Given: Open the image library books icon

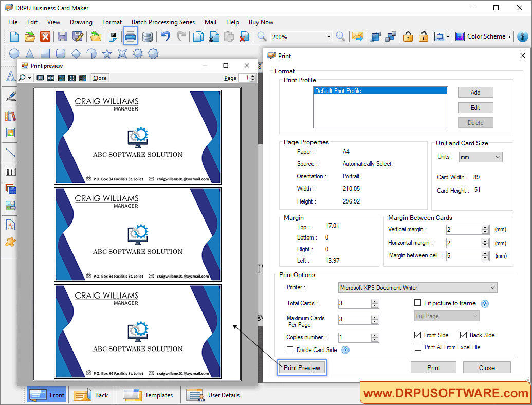Looking at the screenshot, I should pos(10,116).
